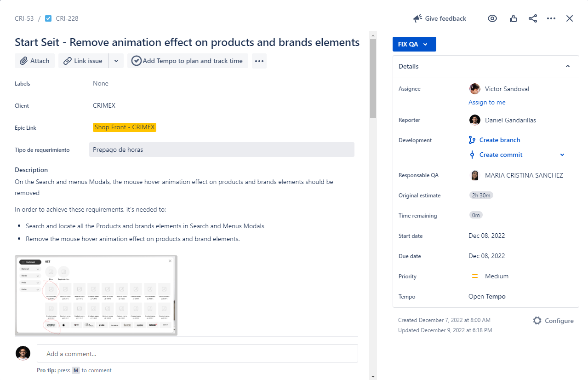Click the share issue icon
The height and width of the screenshot is (380, 588).
click(x=533, y=18)
